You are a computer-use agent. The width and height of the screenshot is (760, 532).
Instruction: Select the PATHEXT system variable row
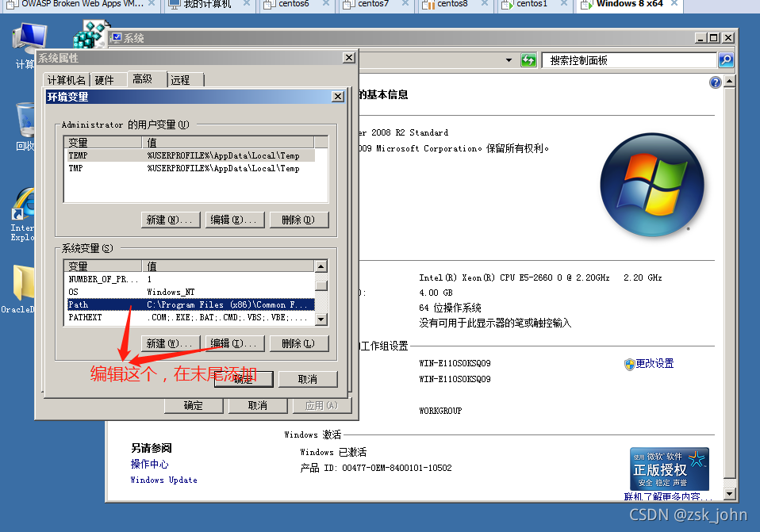(x=191, y=317)
